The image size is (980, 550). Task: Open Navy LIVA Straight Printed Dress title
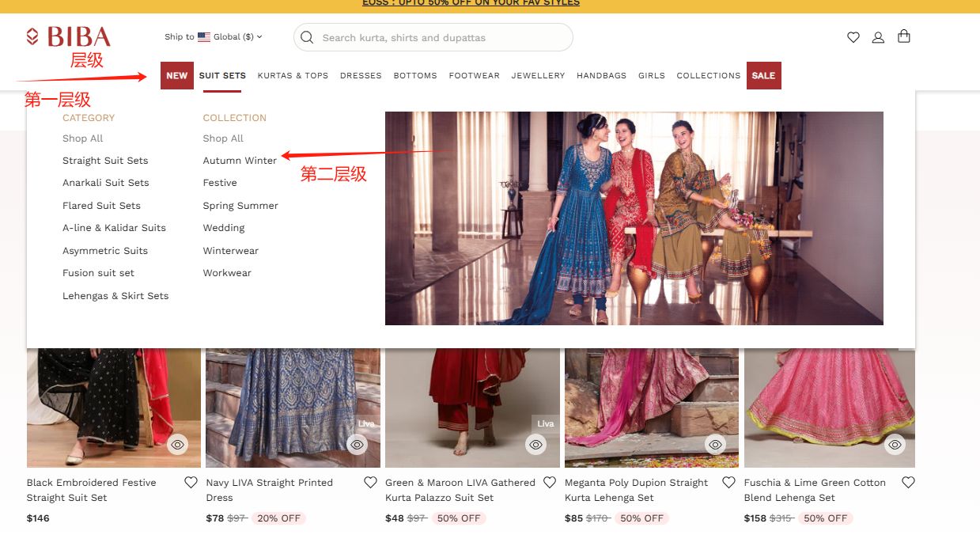pos(269,490)
